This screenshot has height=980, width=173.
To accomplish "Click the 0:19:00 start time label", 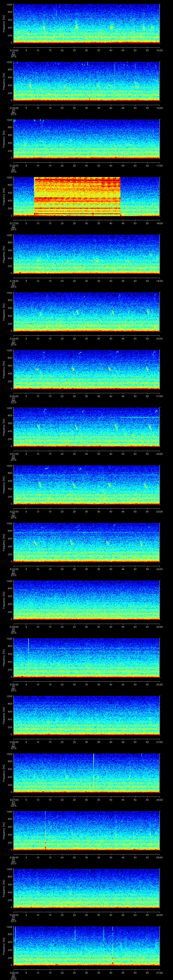I will click(x=14, y=339).
